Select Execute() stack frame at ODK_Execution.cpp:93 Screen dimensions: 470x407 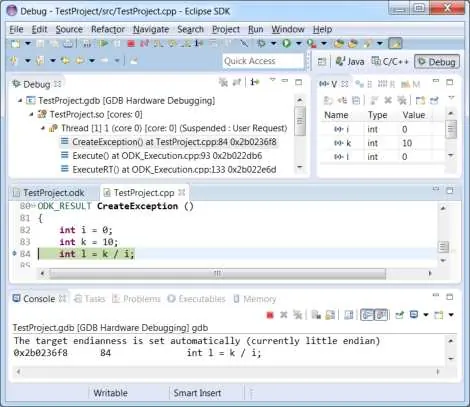167,156
